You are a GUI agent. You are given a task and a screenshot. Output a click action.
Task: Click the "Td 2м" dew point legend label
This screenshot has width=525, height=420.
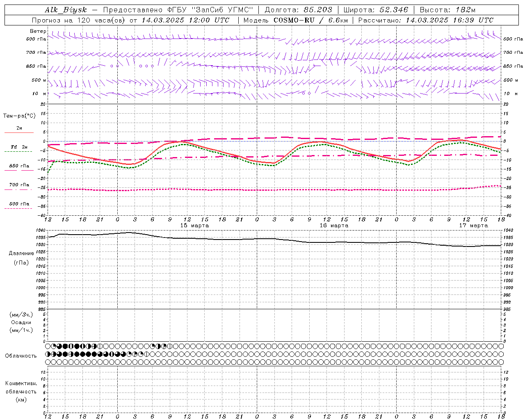[x=19, y=147]
